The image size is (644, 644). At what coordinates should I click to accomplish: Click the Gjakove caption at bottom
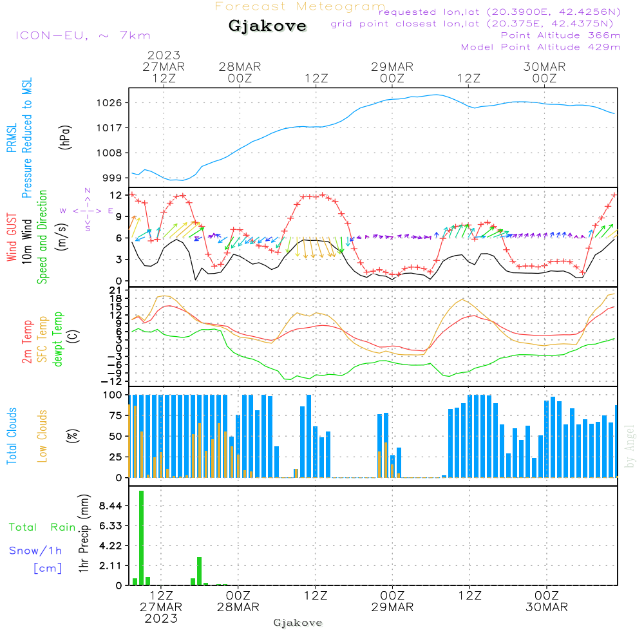[x=298, y=623]
